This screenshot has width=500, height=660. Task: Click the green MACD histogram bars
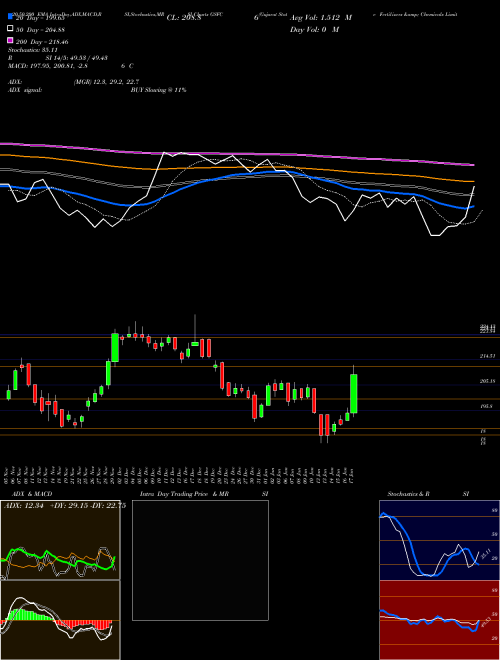tap(29, 615)
